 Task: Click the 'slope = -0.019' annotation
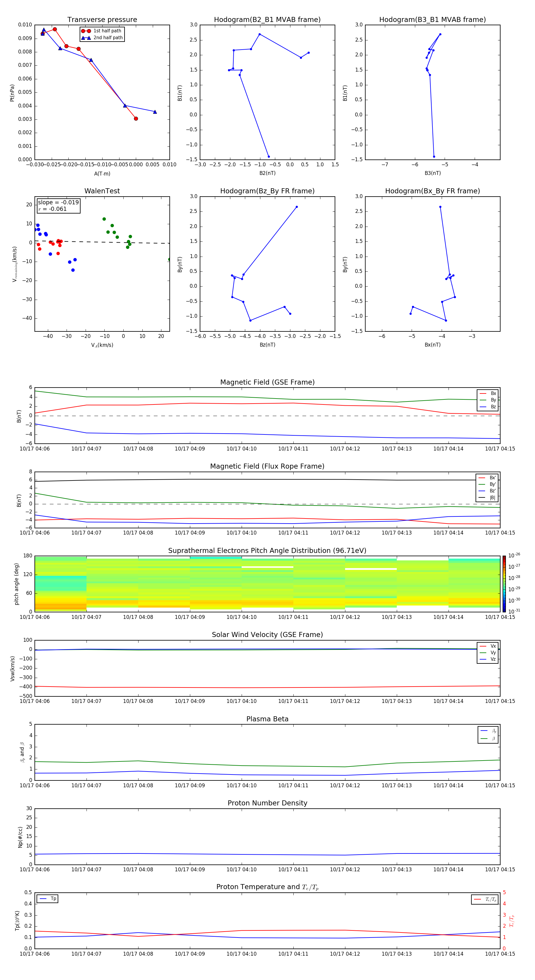tap(58, 203)
